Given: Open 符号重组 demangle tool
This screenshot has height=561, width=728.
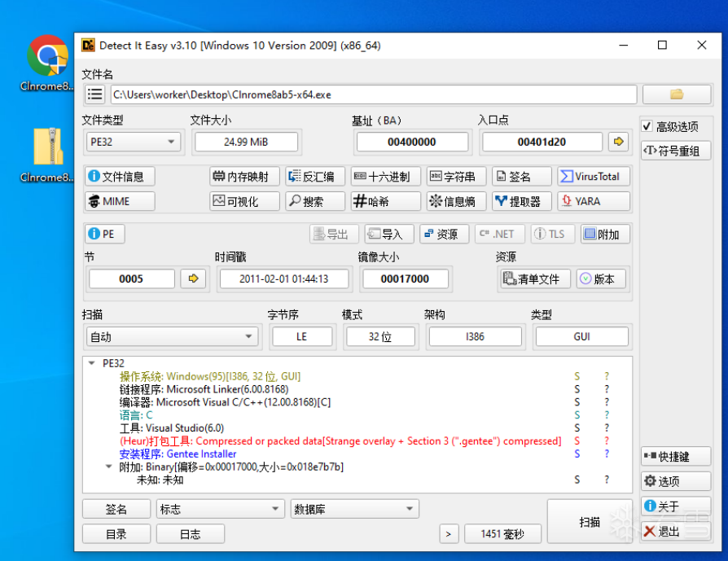Looking at the screenshot, I should (676, 151).
